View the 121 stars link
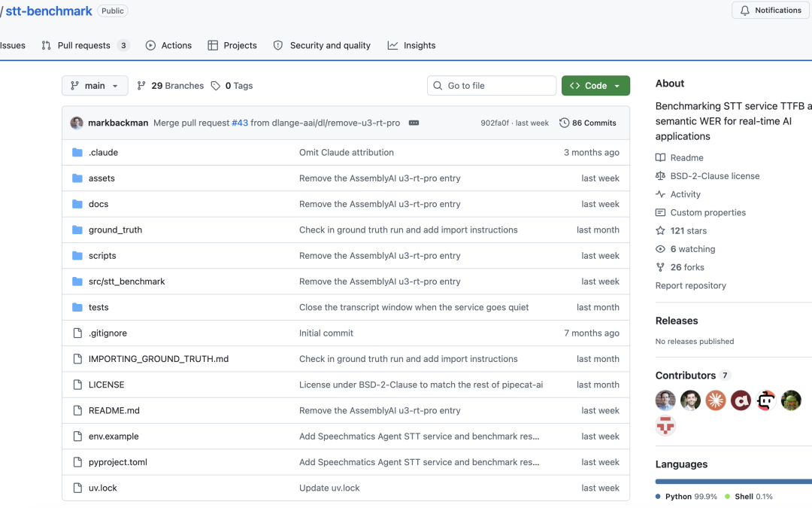 [681, 231]
